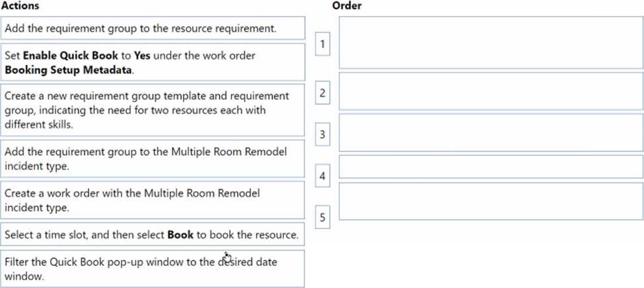Click the third empty Order drop box

pyautogui.click(x=491, y=132)
